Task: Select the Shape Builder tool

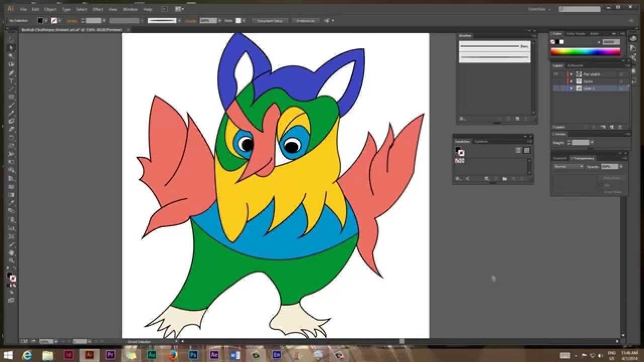Action: pos(12,170)
